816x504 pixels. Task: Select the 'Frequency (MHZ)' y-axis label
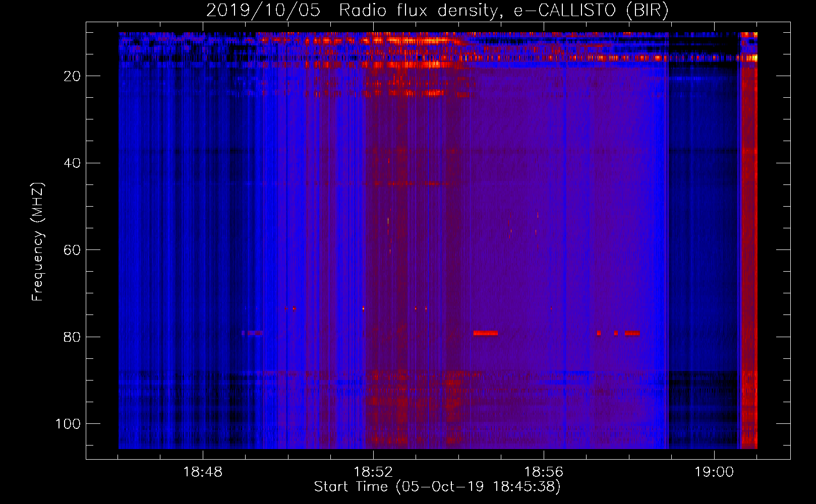(x=38, y=242)
